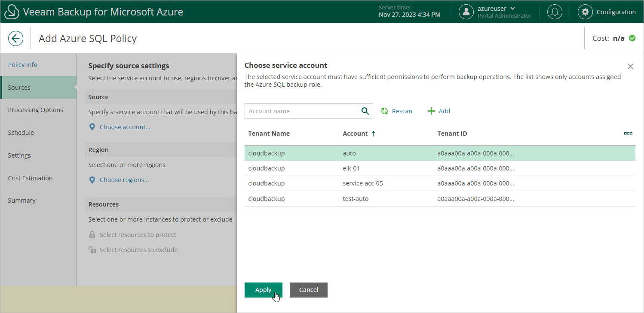Click Select resources to protect
This screenshot has height=313, width=644.
[x=138, y=235]
